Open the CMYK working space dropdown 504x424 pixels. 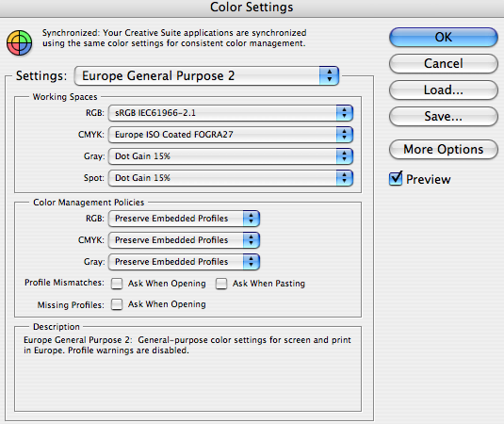pyautogui.click(x=231, y=135)
